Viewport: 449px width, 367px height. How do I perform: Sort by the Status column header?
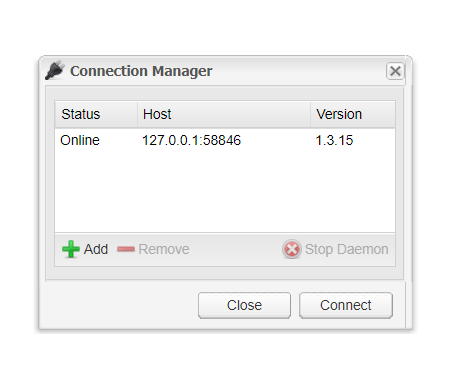pos(96,114)
